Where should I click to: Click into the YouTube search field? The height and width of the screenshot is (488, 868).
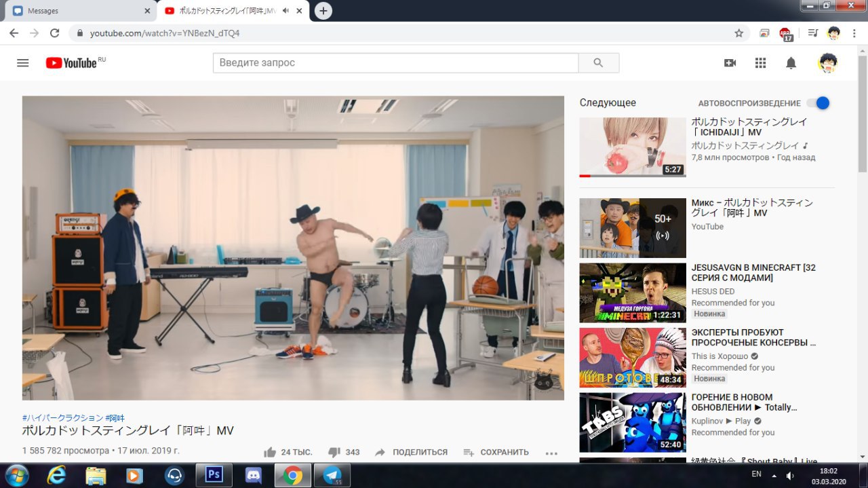tap(396, 62)
